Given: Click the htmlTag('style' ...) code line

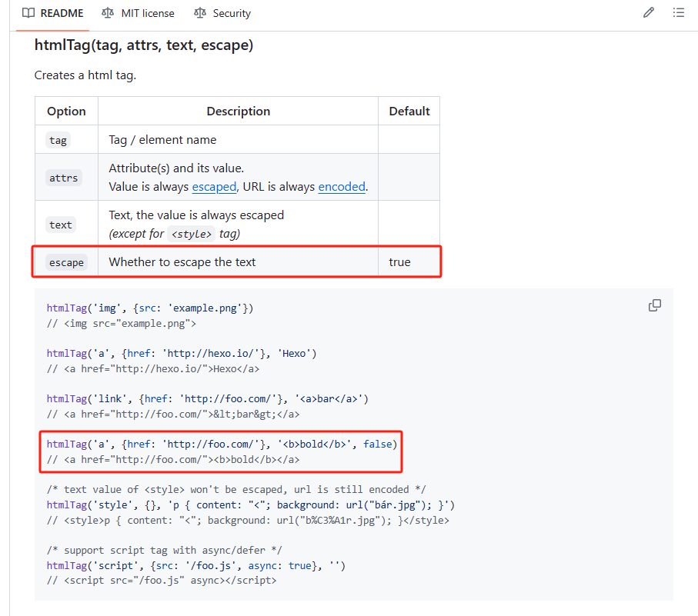Looking at the screenshot, I should (251, 504).
